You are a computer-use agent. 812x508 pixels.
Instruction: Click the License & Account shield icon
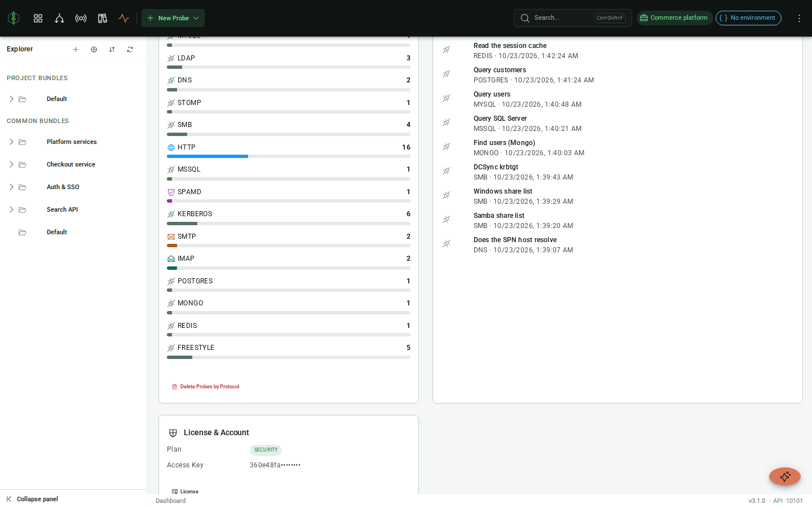pos(173,433)
